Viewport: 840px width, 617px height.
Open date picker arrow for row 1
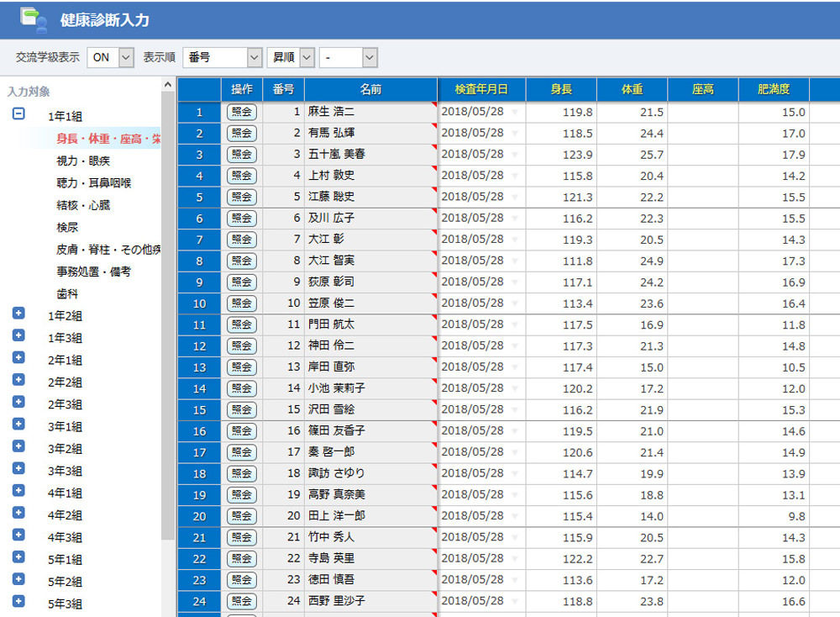click(x=514, y=112)
